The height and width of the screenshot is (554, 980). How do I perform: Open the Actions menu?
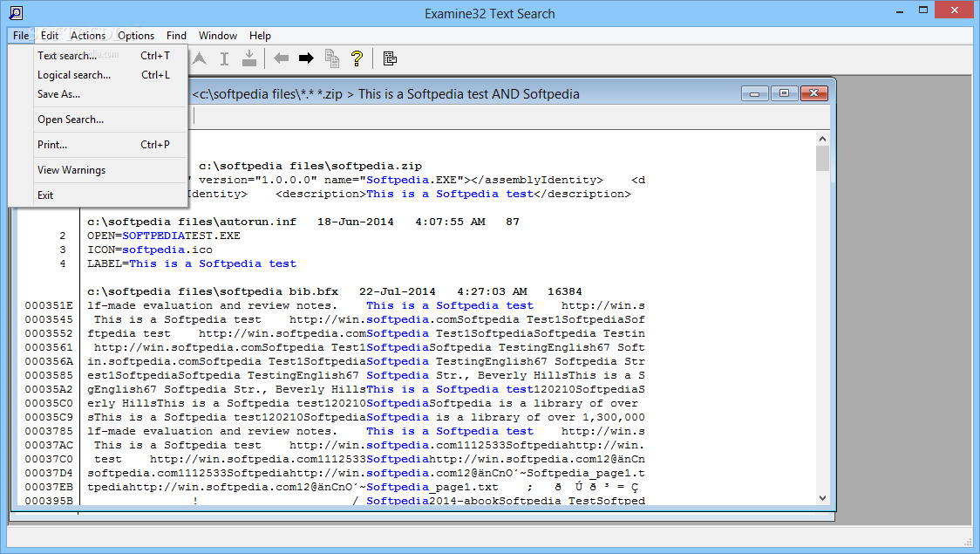88,36
